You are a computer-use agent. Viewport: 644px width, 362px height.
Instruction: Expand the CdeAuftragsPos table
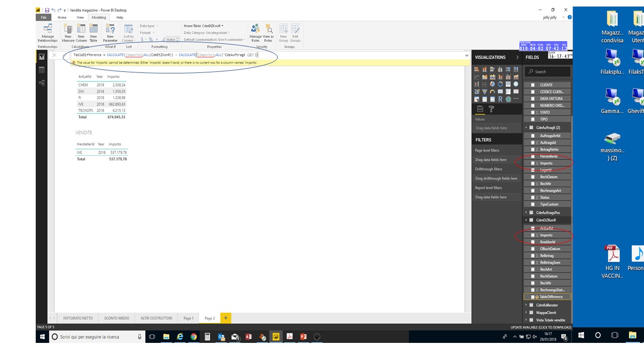(526, 213)
